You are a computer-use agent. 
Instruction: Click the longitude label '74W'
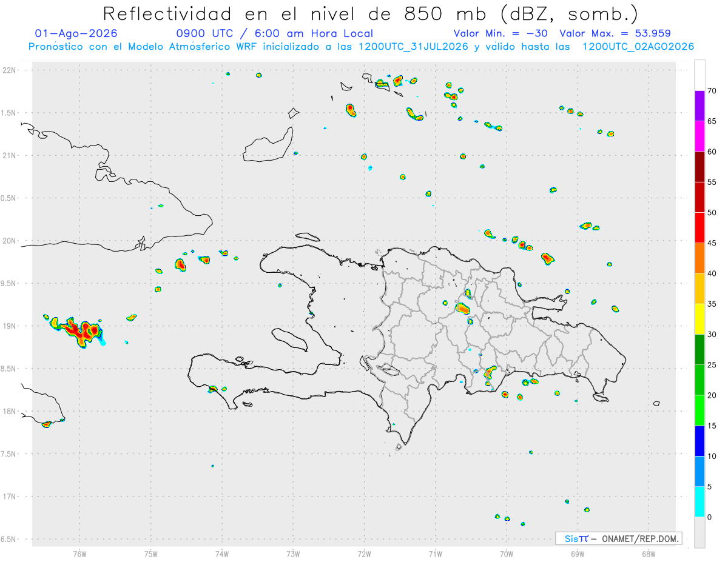[x=222, y=554]
